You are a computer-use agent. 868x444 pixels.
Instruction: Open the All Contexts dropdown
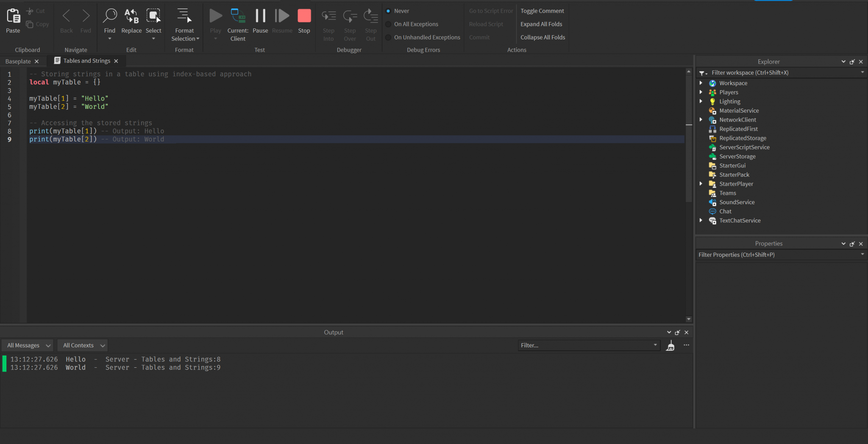point(82,345)
